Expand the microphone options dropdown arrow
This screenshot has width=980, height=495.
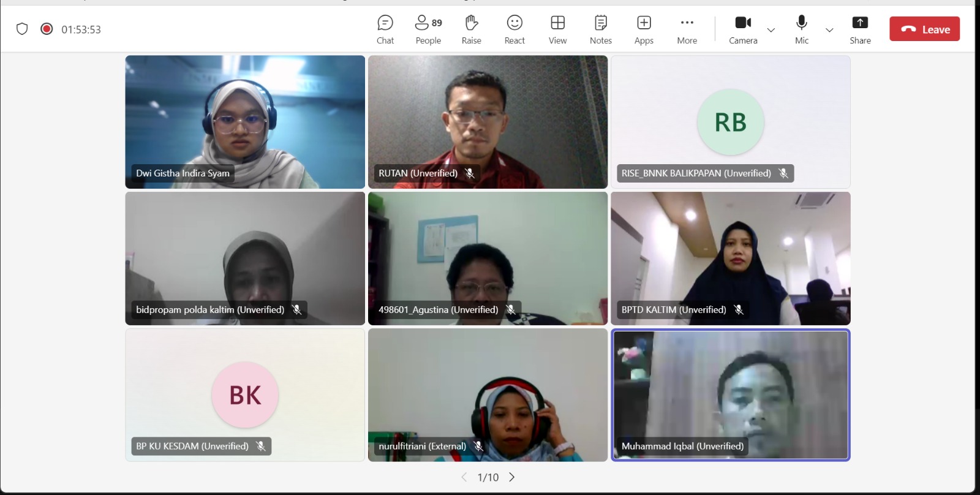(829, 29)
